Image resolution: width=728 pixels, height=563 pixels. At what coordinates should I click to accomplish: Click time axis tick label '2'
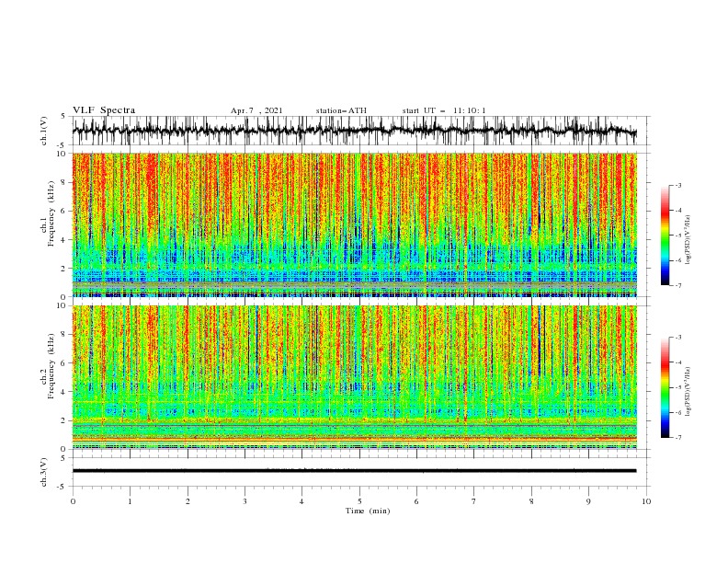click(188, 501)
